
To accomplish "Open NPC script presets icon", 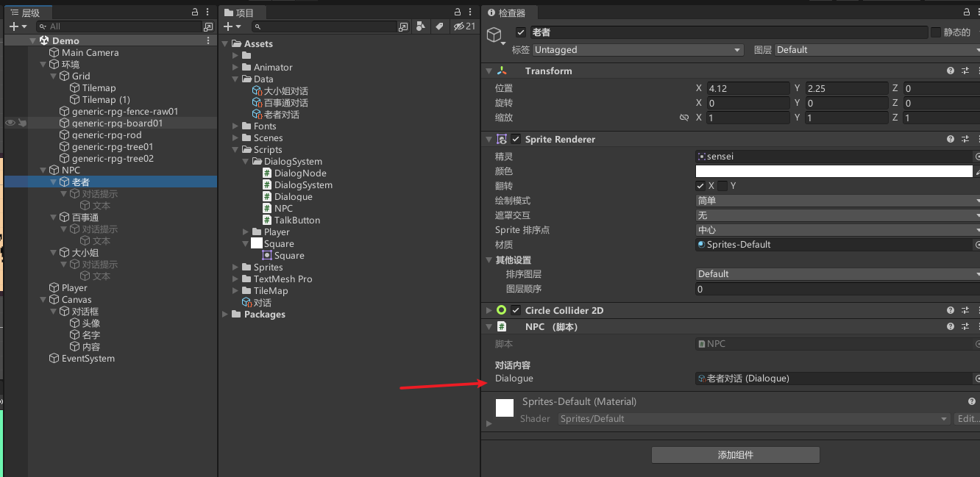I will pos(965,327).
